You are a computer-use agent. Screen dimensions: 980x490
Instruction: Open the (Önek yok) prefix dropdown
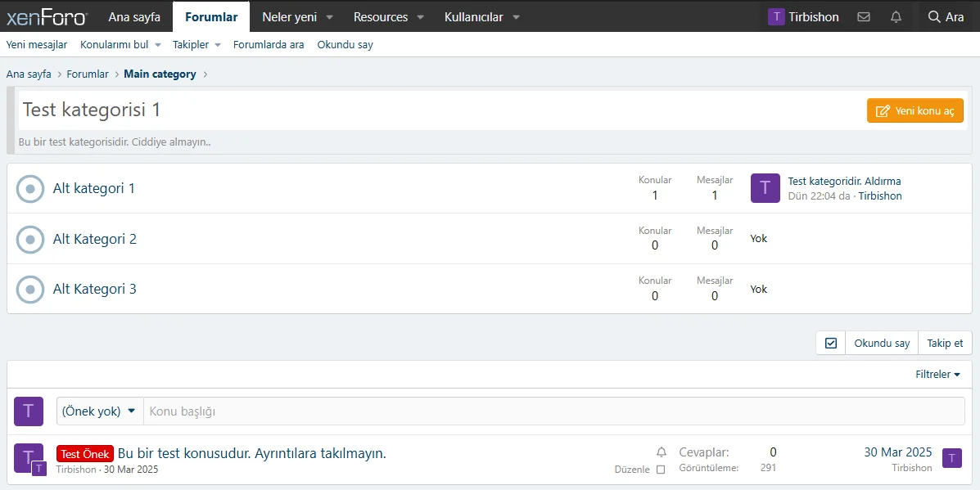tap(99, 411)
